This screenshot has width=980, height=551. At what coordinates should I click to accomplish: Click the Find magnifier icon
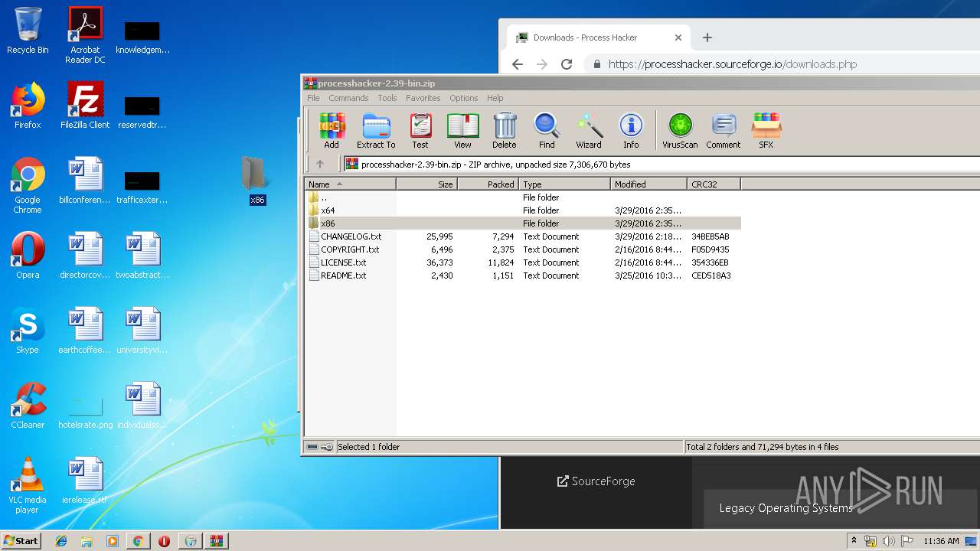(x=547, y=131)
